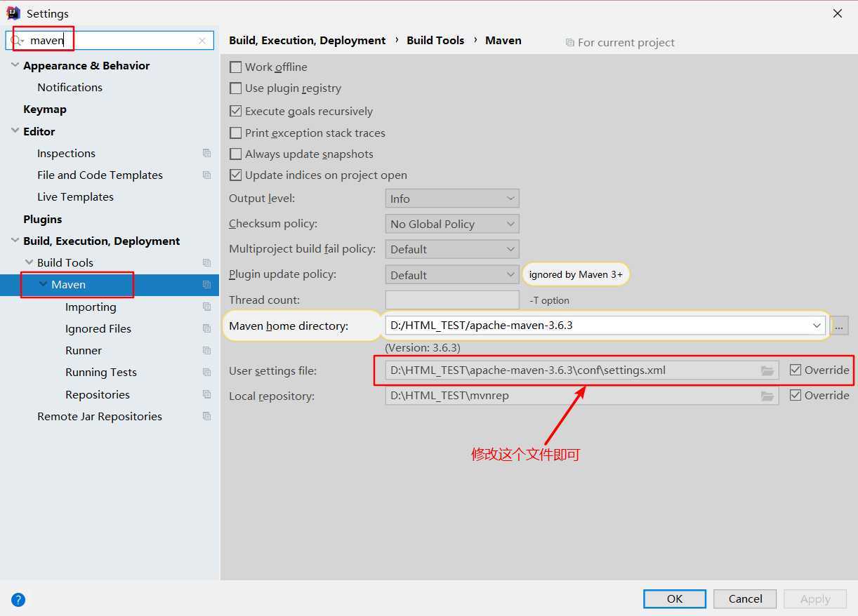
Task: Click Build Tools breadcrumb link
Action: point(435,40)
